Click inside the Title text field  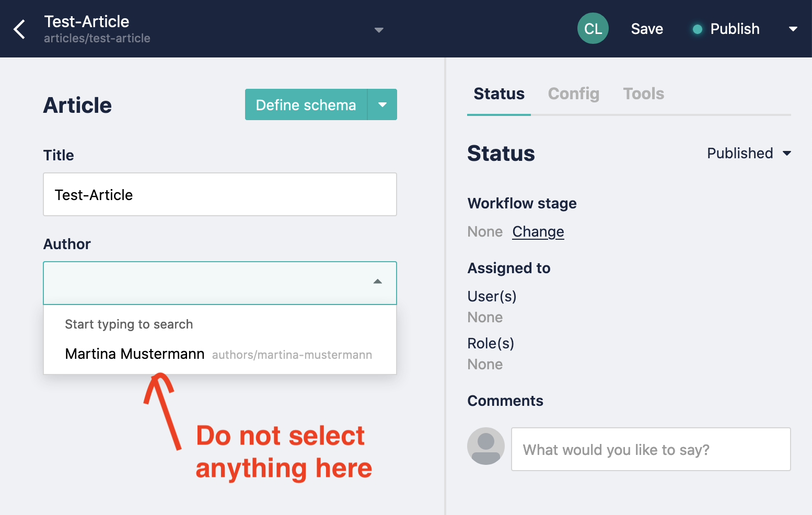pos(219,194)
